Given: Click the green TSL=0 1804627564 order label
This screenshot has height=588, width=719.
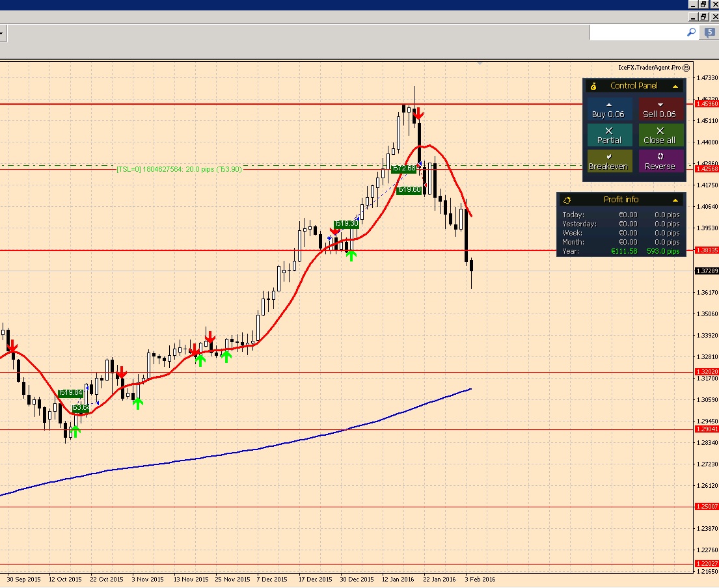Looking at the screenshot, I should (180, 170).
